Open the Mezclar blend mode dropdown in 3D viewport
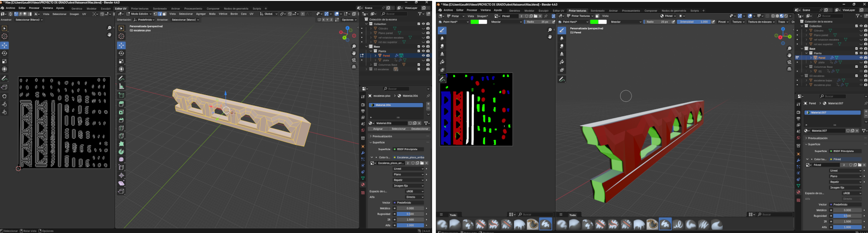868x233 pixels. (625, 22)
